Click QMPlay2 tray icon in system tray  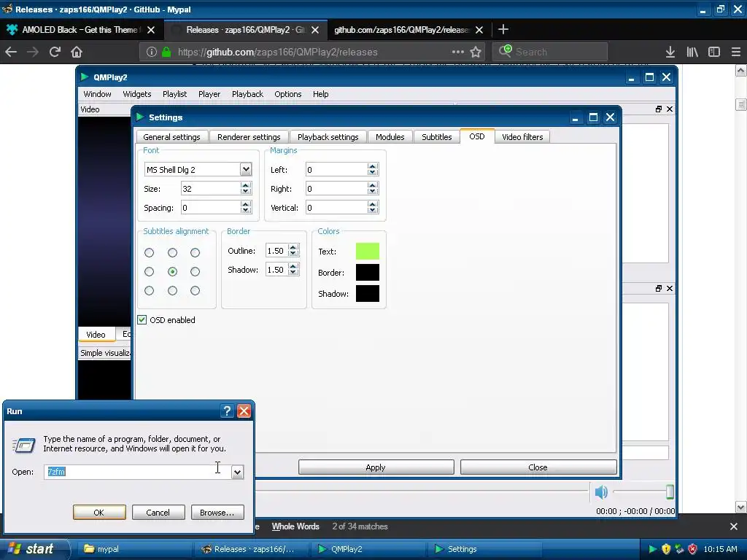(x=652, y=549)
